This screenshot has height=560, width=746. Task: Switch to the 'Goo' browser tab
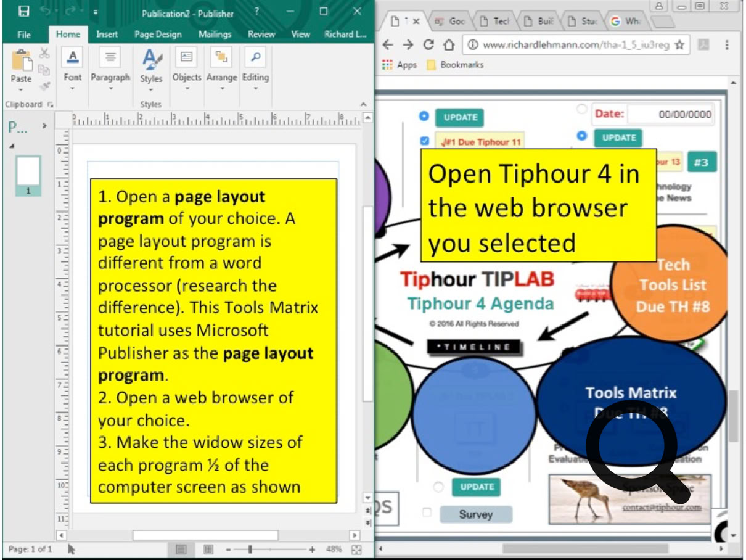coord(449,21)
